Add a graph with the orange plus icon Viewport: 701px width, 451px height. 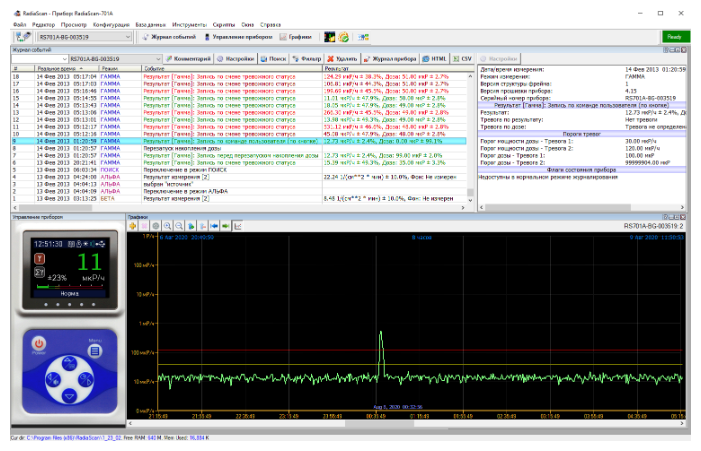point(133,226)
